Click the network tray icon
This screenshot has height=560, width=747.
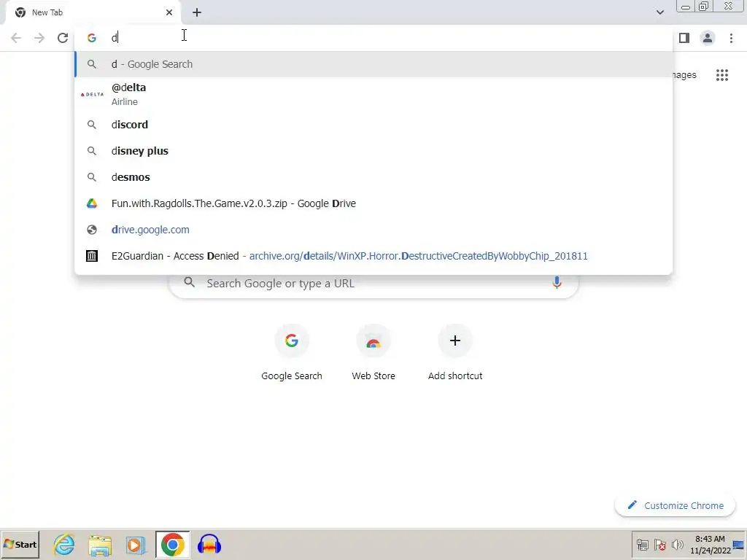pos(643,545)
